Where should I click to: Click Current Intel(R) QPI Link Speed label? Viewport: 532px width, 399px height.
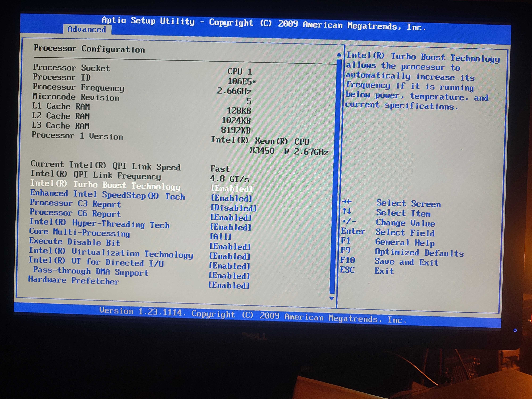pos(106,166)
